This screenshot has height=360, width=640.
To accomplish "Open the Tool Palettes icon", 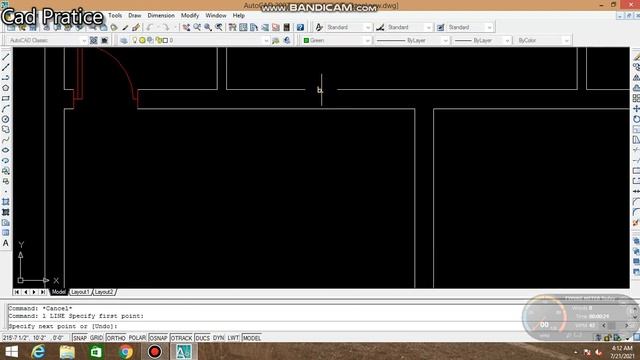I will pyautogui.click(x=254, y=27).
